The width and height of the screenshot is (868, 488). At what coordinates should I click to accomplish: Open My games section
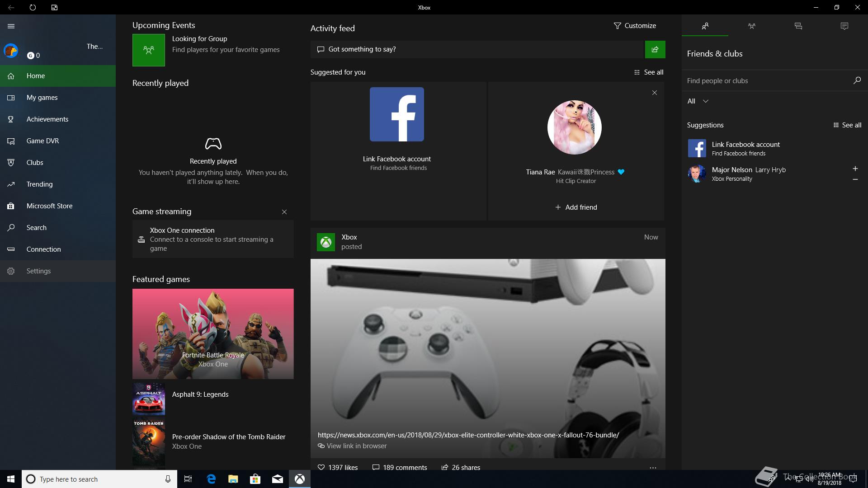[58, 98]
